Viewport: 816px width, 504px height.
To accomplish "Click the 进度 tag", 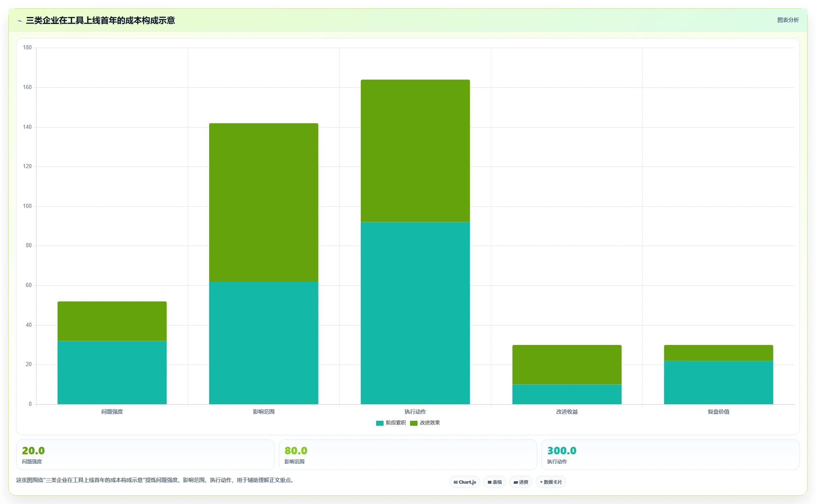I will click(x=521, y=482).
